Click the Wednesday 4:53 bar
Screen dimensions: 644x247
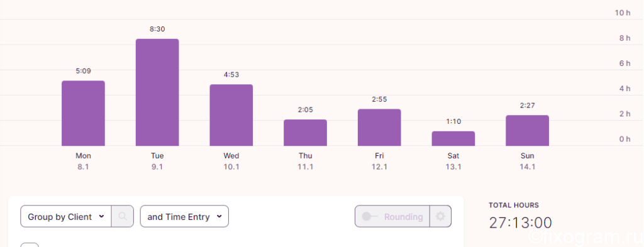[x=231, y=115]
